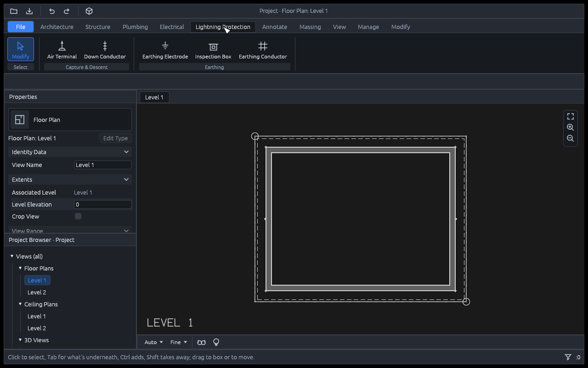588x368 pixels.
Task: Collapse the Views (all) tree node
Action: (12, 256)
